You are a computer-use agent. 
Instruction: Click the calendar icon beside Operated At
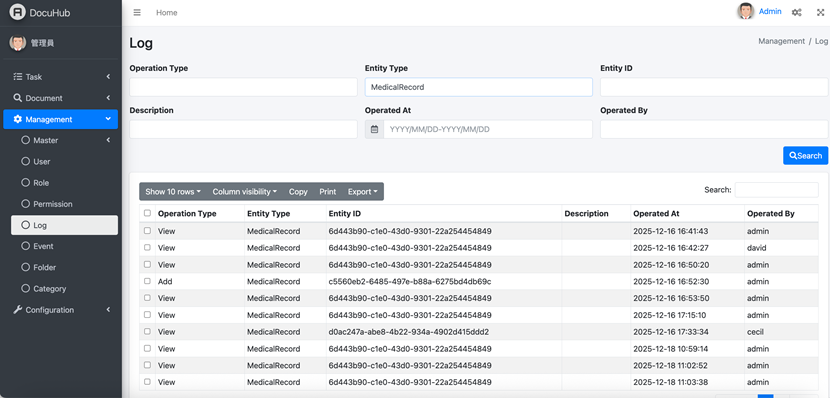click(x=374, y=129)
